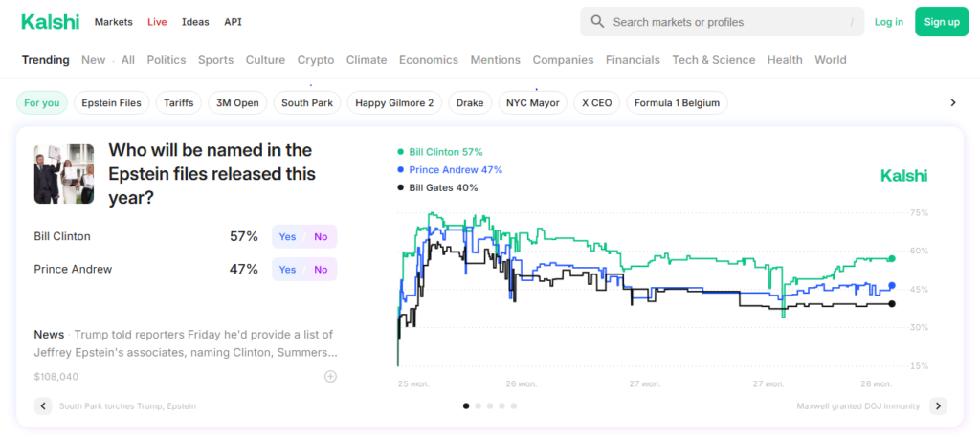Click the Kalshi logo in header
The image size is (980, 438).
pyautogui.click(x=50, y=22)
